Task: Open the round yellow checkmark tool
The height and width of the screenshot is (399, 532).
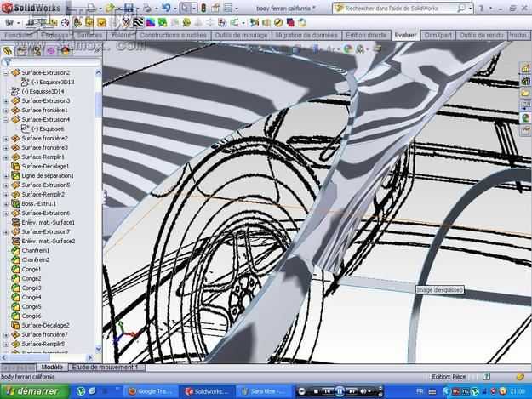Action: tap(278, 22)
